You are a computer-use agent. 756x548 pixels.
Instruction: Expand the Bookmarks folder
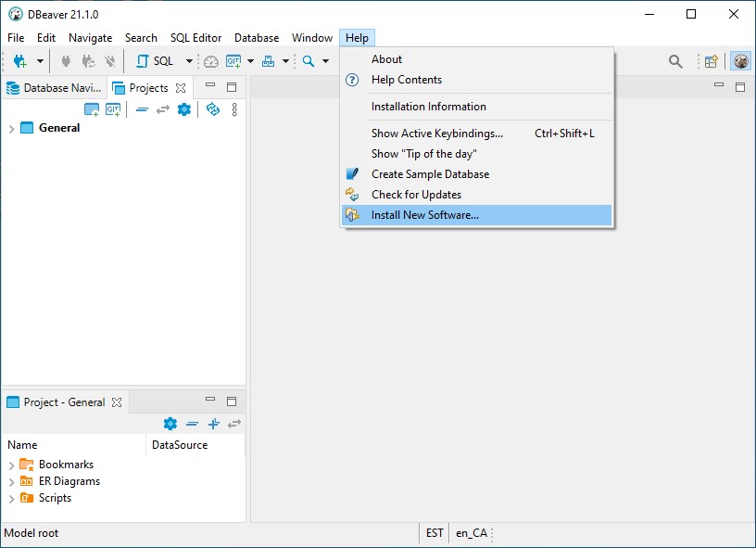(x=11, y=465)
